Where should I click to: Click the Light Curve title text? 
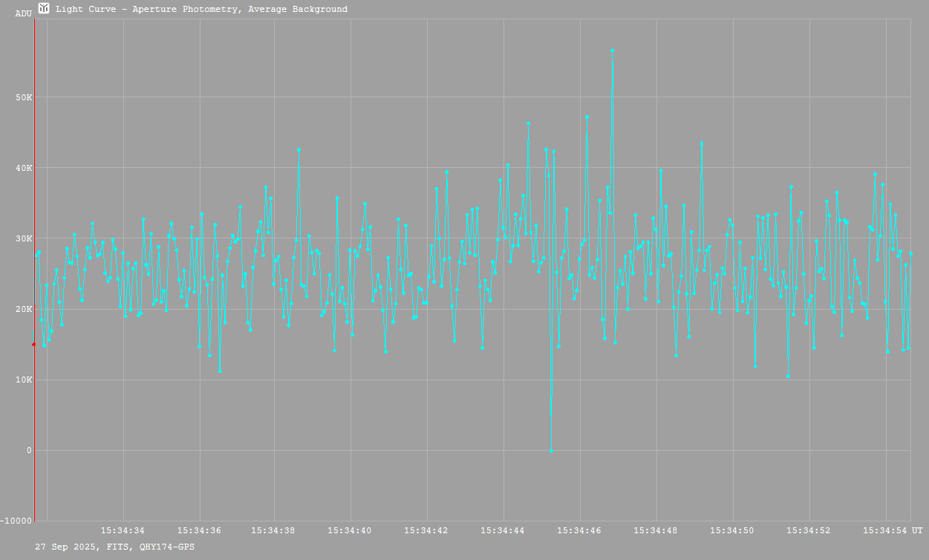[x=201, y=9]
